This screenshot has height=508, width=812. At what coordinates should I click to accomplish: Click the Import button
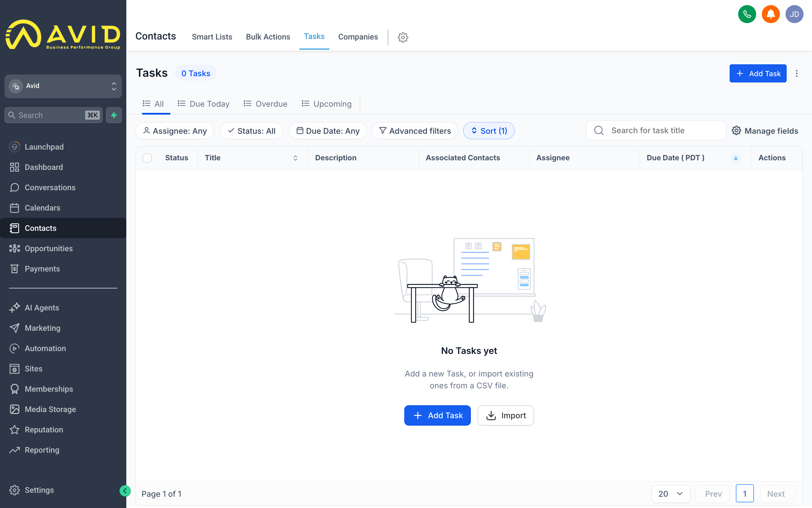click(505, 415)
